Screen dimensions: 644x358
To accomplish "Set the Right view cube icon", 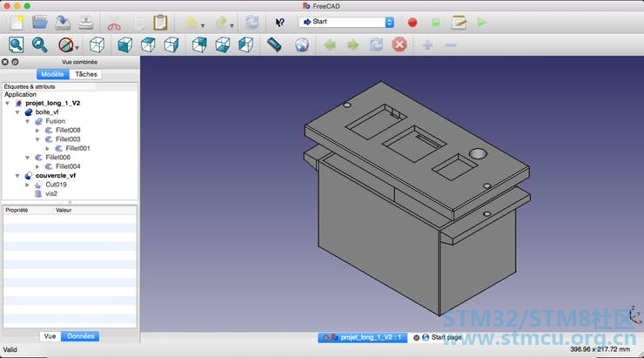I will [x=171, y=44].
